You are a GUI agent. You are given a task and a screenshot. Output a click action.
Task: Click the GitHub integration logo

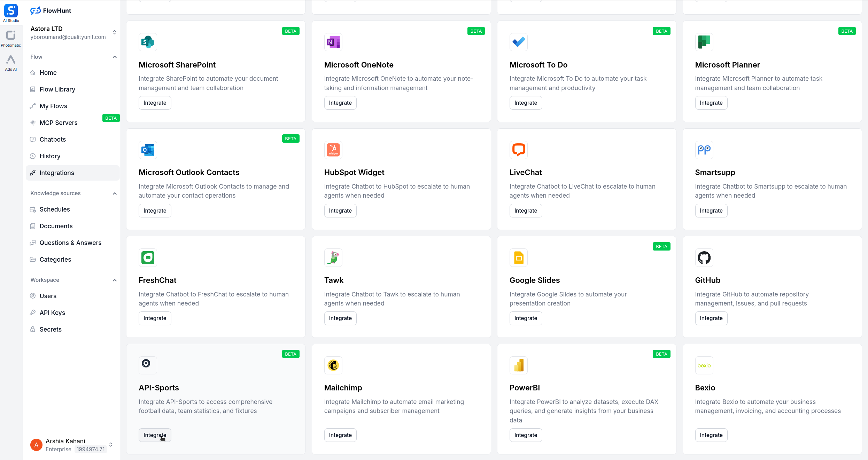(704, 257)
